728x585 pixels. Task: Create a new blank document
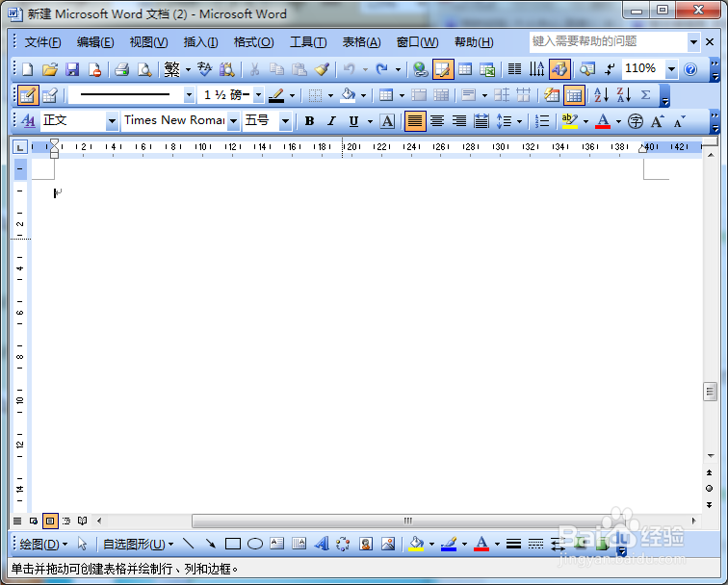coord(27,69)
